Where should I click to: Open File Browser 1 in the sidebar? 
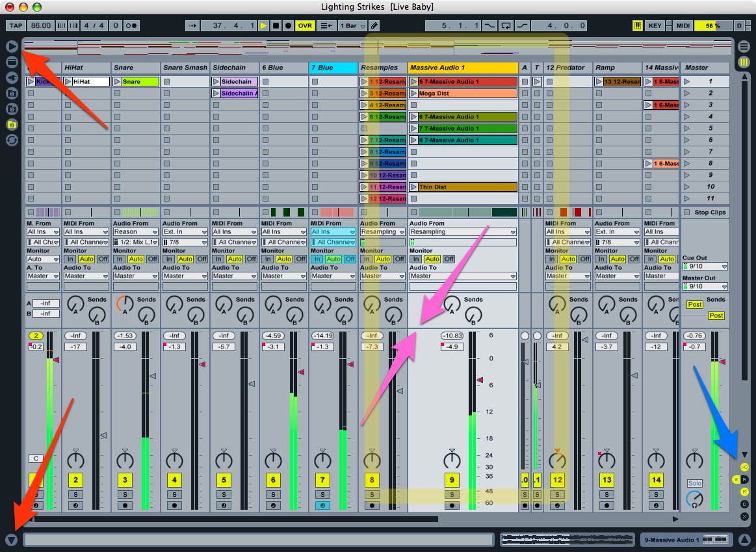click(11, 93)
